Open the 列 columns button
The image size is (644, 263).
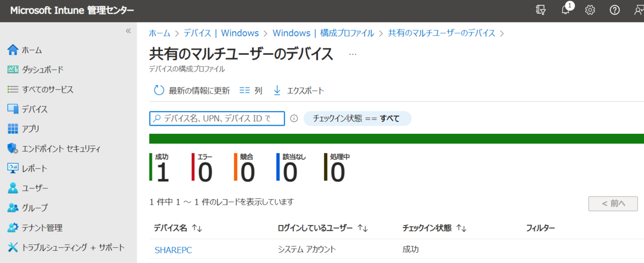[251, 91]
